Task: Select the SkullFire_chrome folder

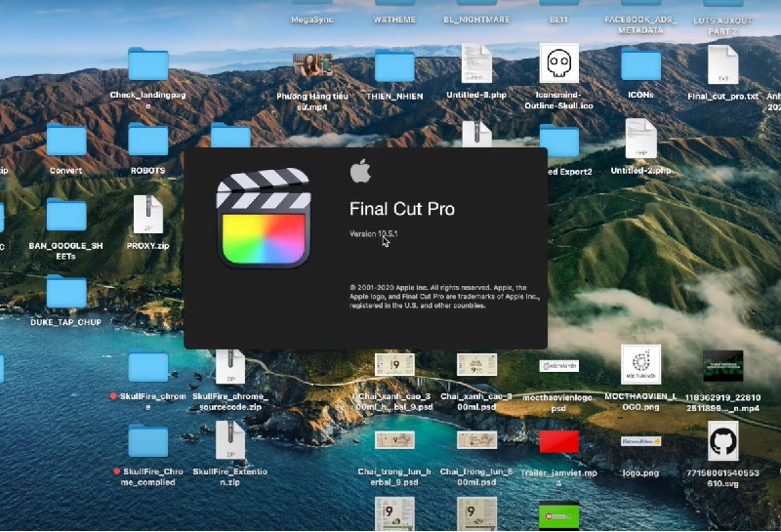Action: tap(148, 366)
